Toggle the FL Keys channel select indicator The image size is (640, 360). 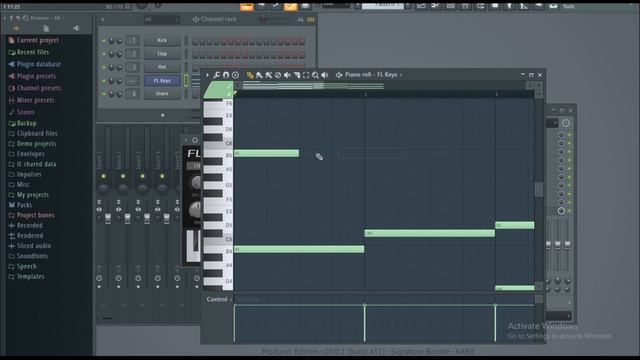[186, 81]
